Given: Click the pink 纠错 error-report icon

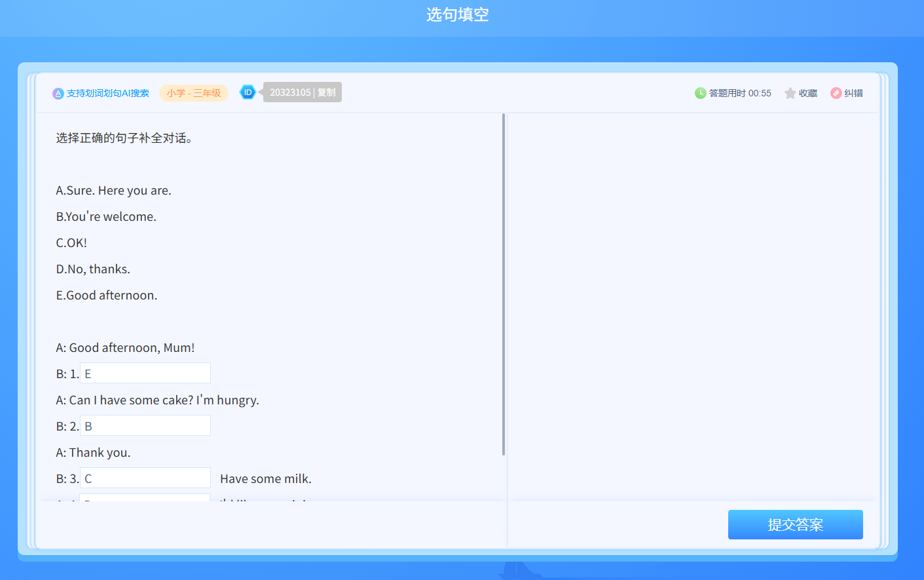Looking at the screenshot, I should click(836, 93).
